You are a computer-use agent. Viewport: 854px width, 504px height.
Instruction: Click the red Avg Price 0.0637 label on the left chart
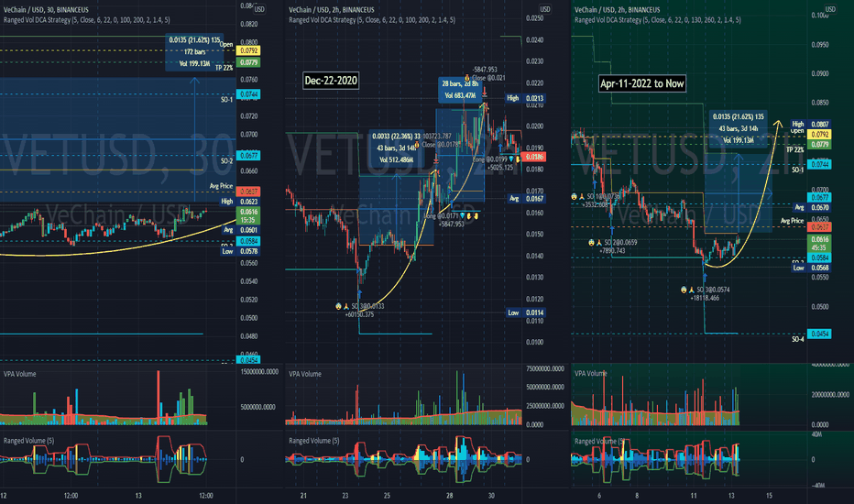tap(248, 192)
